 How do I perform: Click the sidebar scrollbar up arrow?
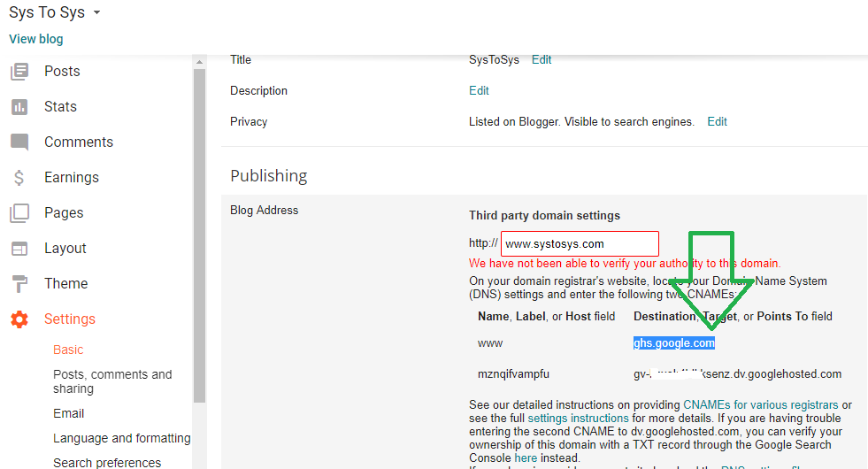tap(199, 62)
